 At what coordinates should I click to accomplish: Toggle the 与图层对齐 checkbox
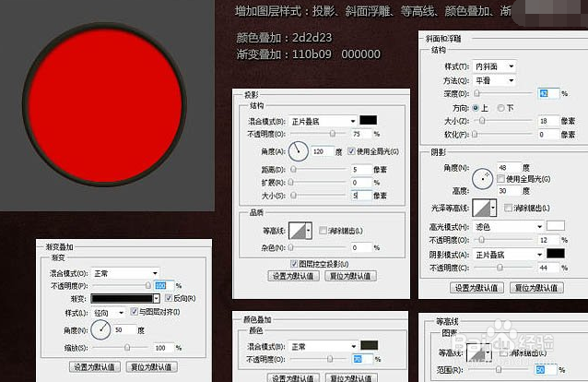pyautogui.click(x=134, y=312)
